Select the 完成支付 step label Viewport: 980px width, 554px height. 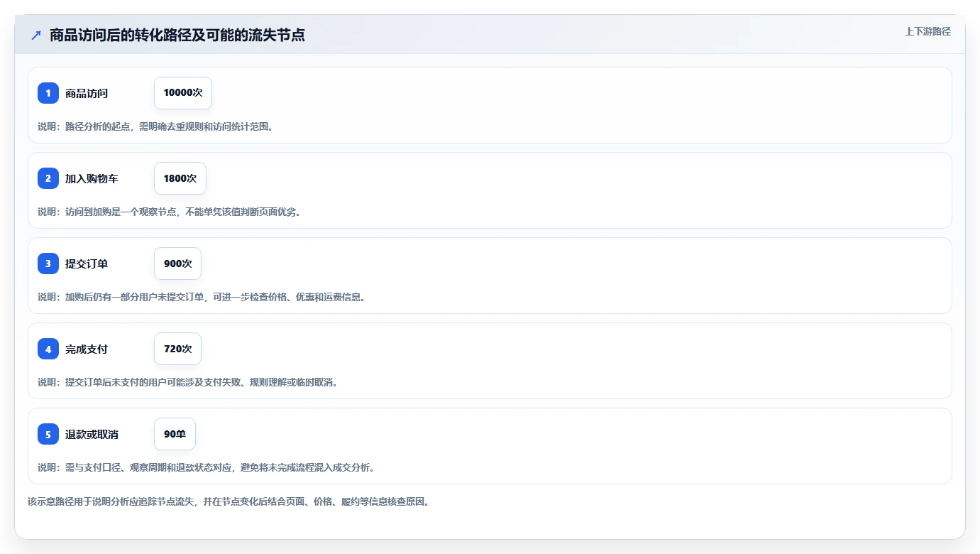(x=87, y=349)
